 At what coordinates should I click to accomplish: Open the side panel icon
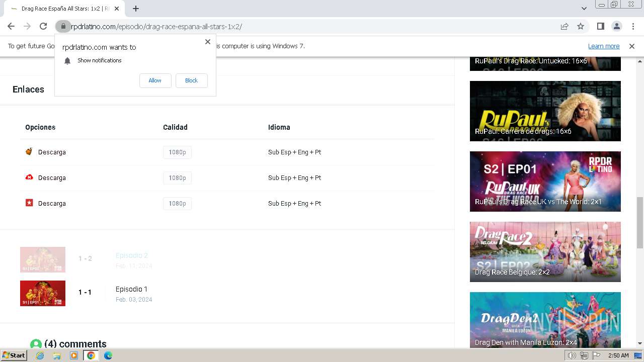pyautogui.click(x=600, y=26)
